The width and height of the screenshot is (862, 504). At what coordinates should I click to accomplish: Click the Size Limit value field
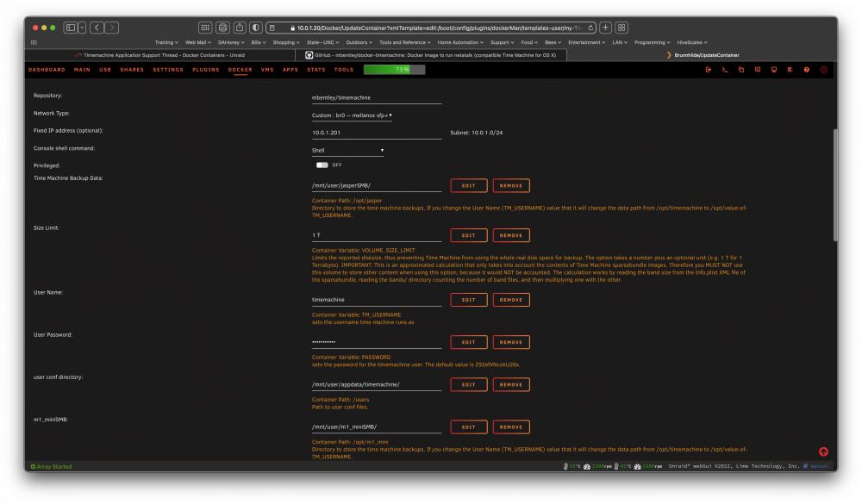point(377,235)
